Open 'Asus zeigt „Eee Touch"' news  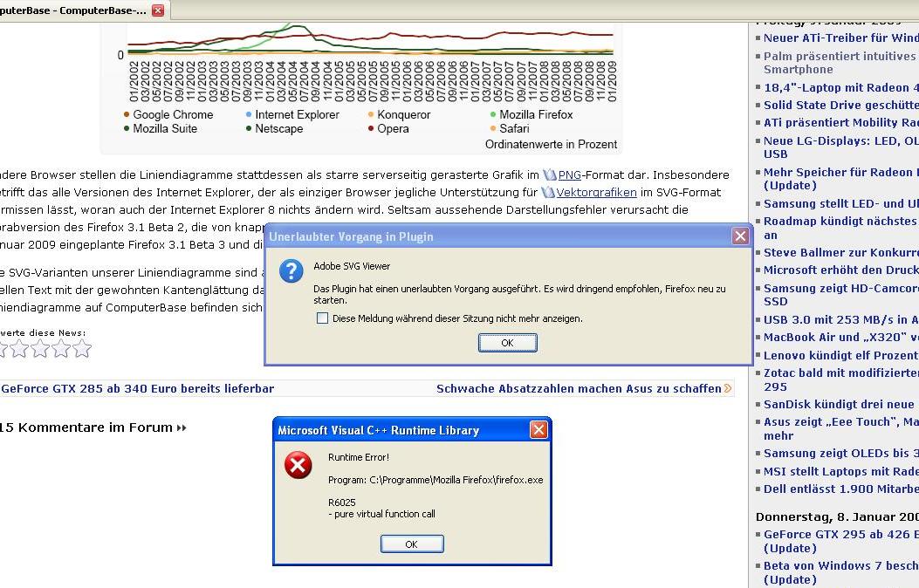[x=841, y=428]
